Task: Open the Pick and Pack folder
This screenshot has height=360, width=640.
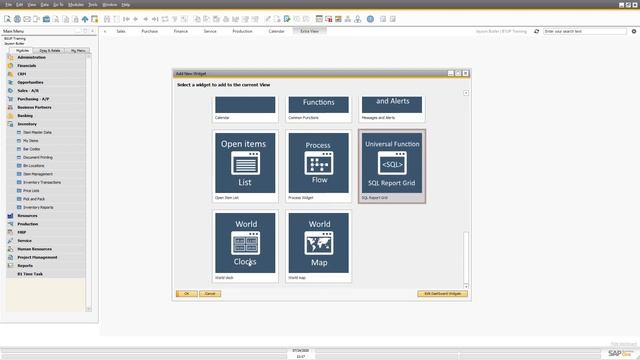Action: tap(34, 199)
